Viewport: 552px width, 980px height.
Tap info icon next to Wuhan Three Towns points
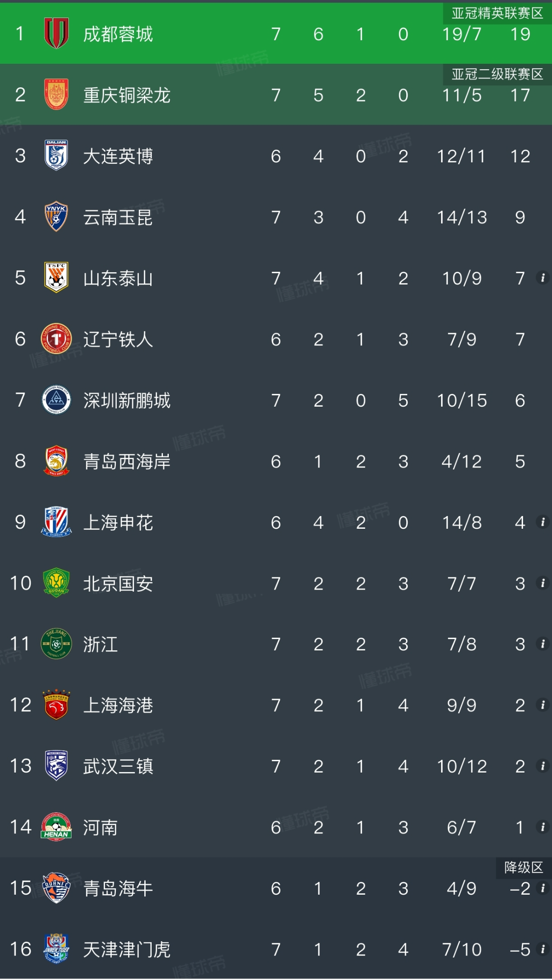(543, 766)
